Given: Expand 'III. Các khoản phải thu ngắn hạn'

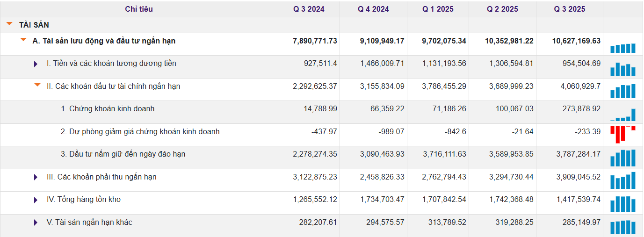Looking at the screenshot, I should [36, 177].
